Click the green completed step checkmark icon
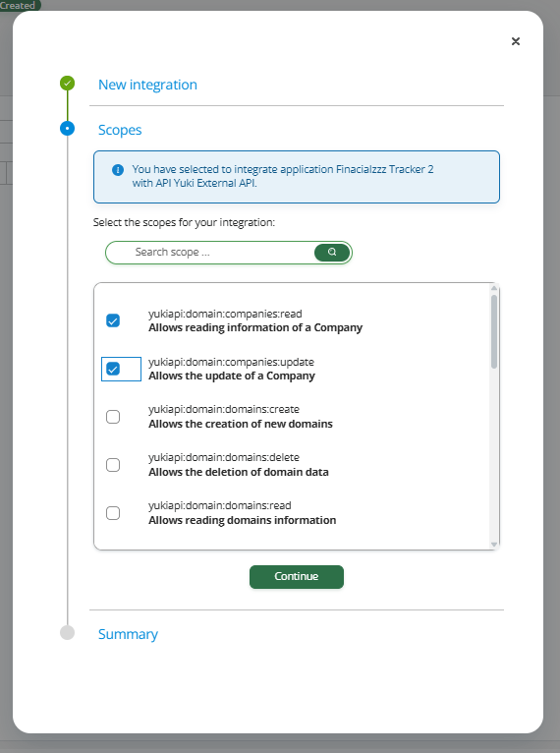This screenshot has width=560, height=753. (67, 84)
